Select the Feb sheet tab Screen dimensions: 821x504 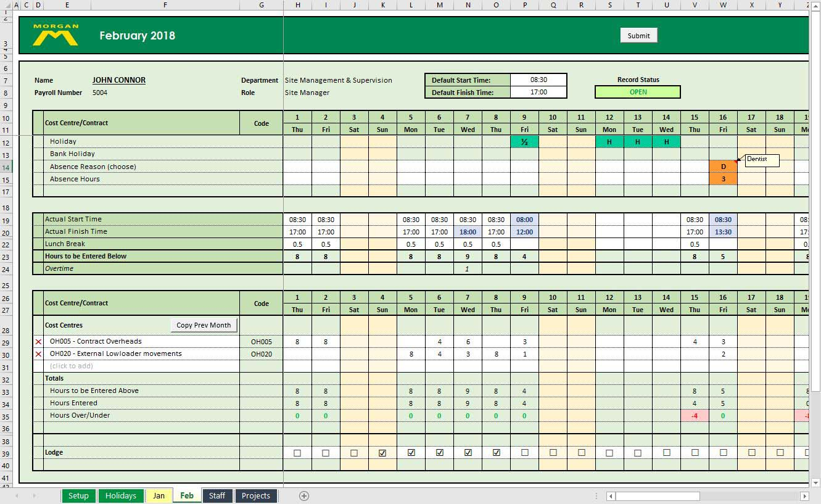click(x=187, y=496)
